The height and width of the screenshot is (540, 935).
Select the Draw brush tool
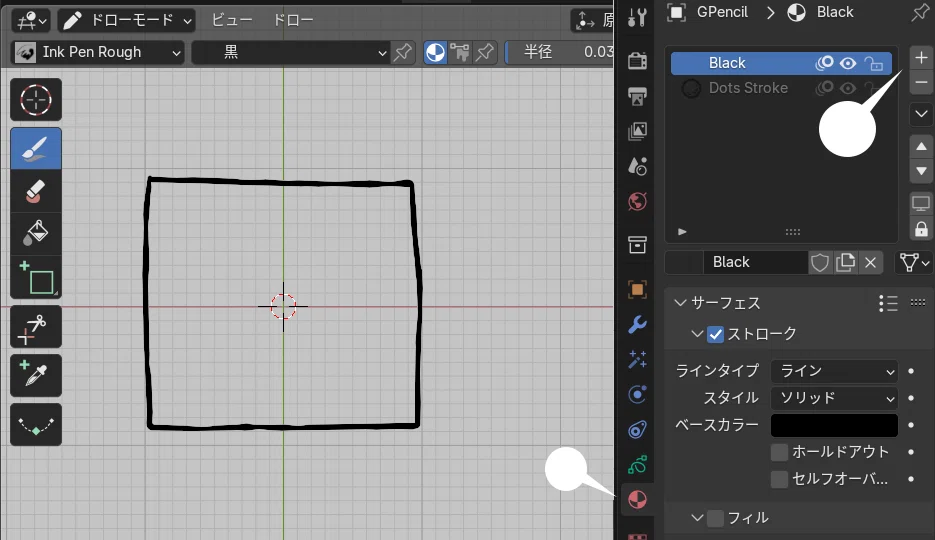click(x=36, y=148)
